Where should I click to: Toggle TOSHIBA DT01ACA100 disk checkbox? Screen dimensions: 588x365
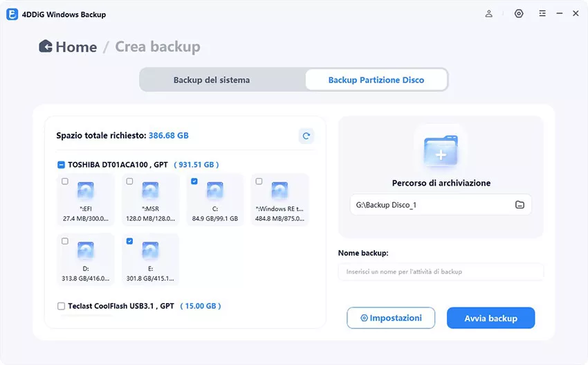pos(61,165)
